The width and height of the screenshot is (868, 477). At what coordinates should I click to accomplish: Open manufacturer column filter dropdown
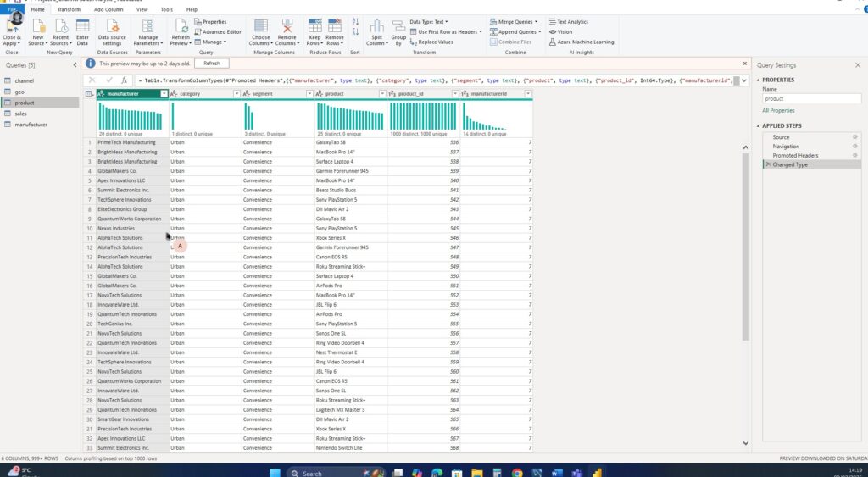(x=164, y=94)
